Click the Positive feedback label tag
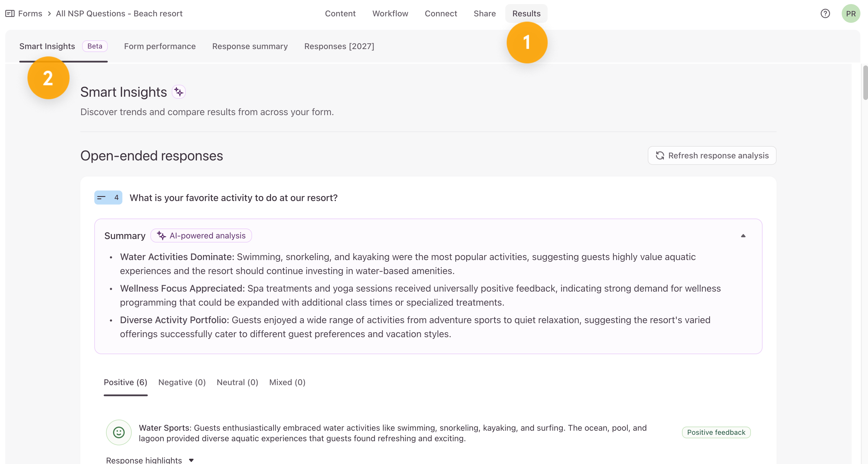The image size is (868, 464). pyautogui.click(x=716, y=432)
